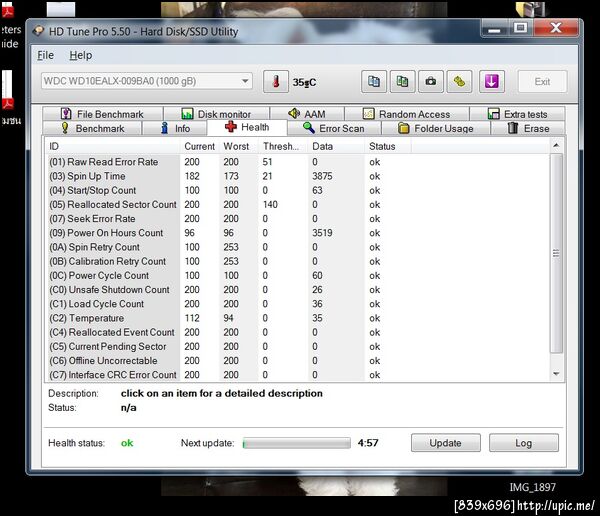Viewport: 600px width, 516px height.
Task: Switch to Error Scan tab
Action: (x=334, y=128)
